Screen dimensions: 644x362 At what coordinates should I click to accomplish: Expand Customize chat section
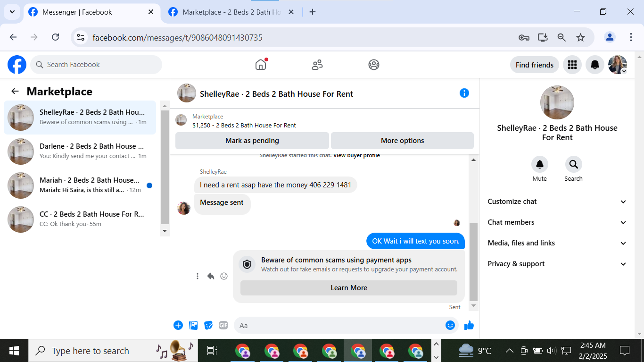557,202
